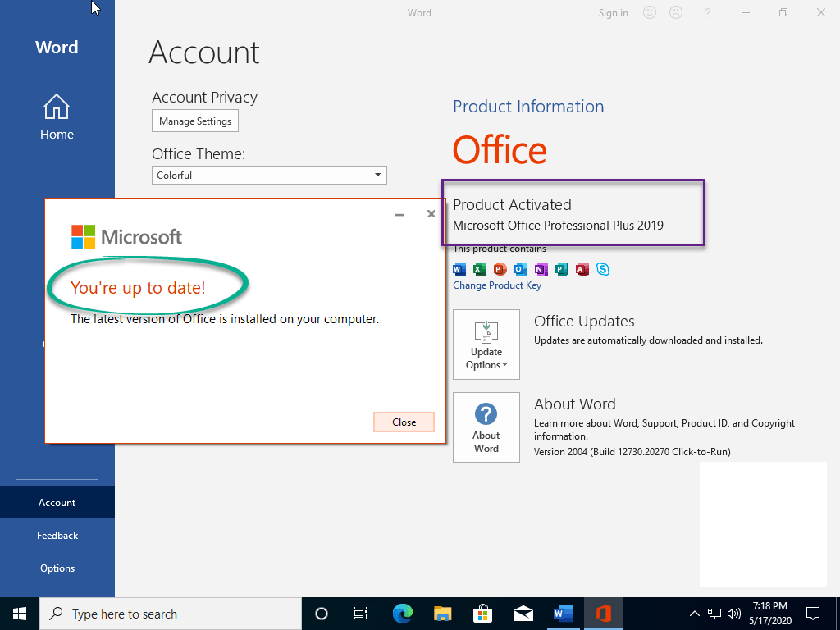The width and height of the screenshot is (840, 630).
Task: Close the You're up to date dialog
Action: (x=404, y=422)
